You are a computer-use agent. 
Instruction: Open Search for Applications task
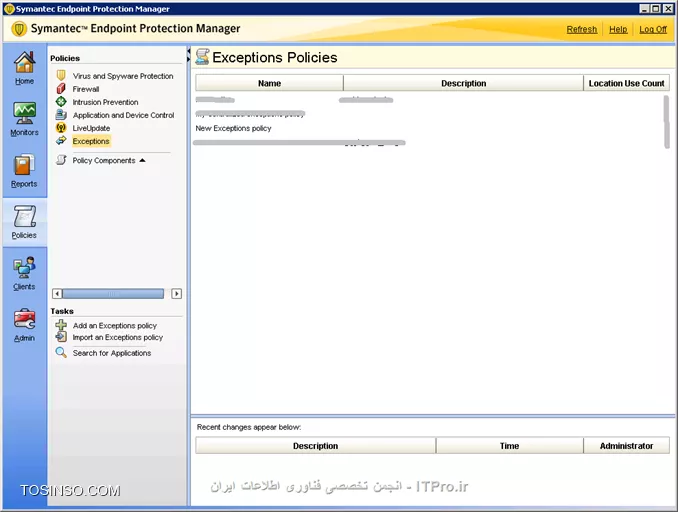112,353
